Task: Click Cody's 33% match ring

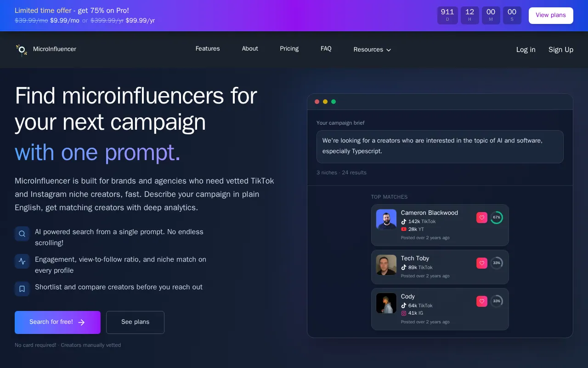Action: [x=497, y=301]
